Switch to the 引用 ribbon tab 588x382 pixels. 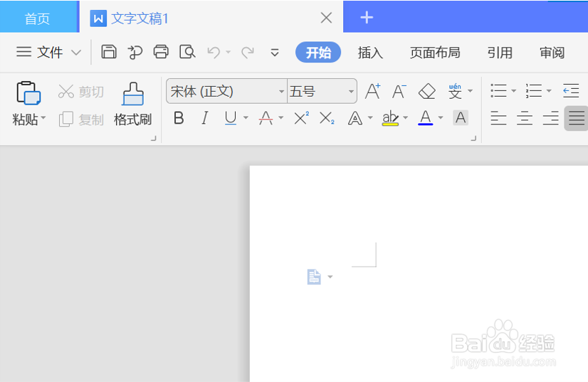(x=500, y=53)
